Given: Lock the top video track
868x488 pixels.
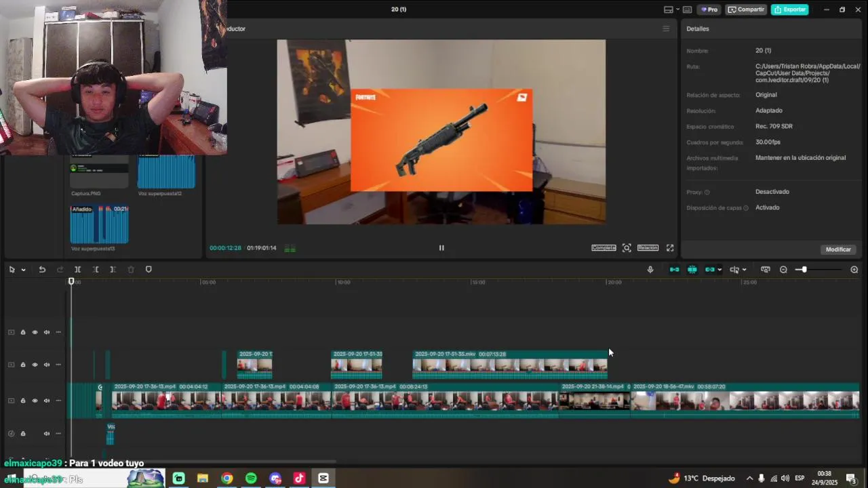Looking at the screenshot, I should 23,332.
